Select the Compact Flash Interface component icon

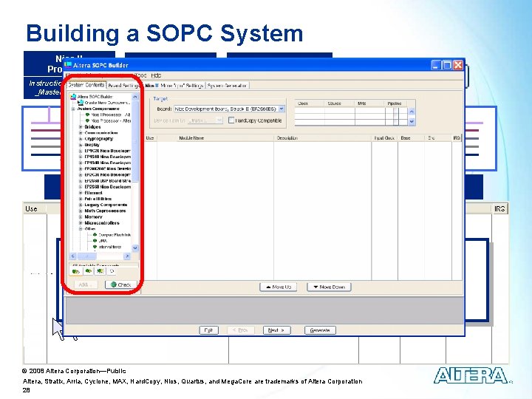[95, 234]
